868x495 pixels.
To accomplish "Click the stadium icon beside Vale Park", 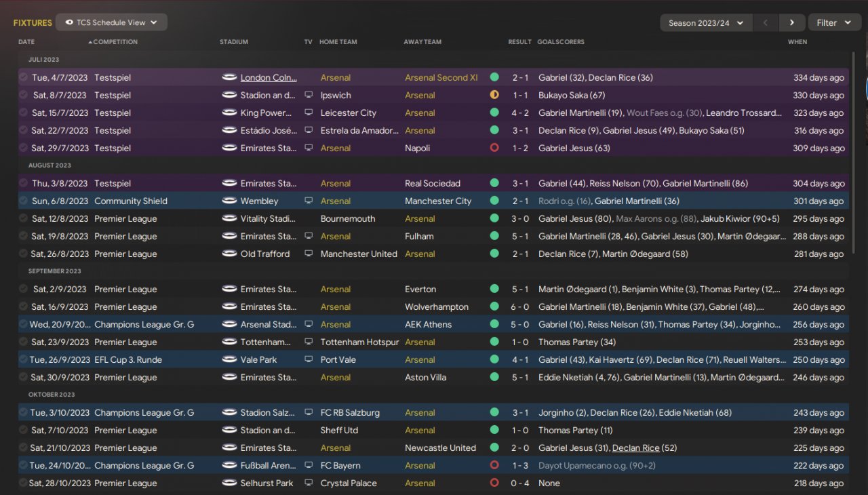I will [229, 360].
